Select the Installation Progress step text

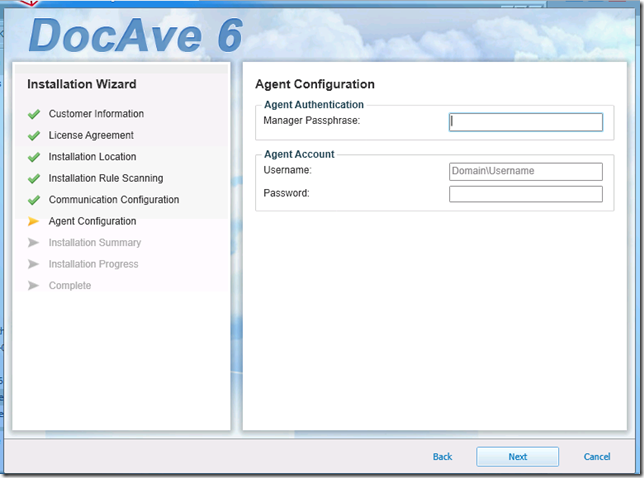pos(93,264)
